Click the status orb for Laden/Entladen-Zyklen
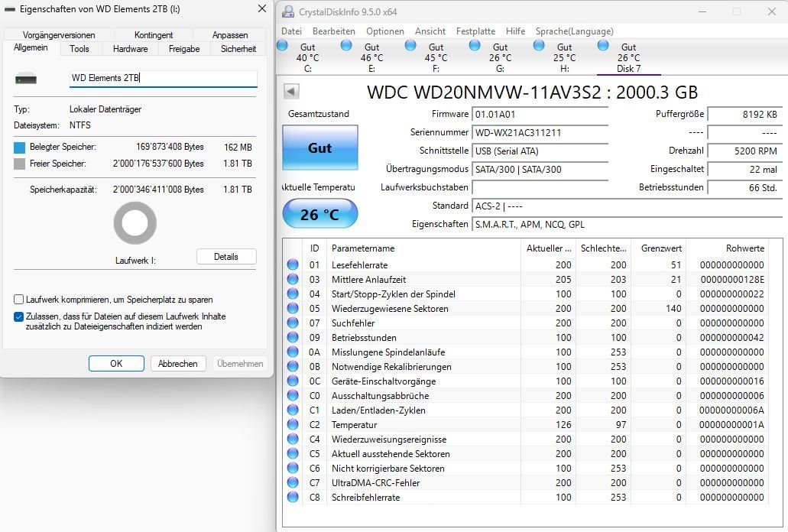Viewport: 788px width, 532px height. pyautogui.click(x=293, y=410)
